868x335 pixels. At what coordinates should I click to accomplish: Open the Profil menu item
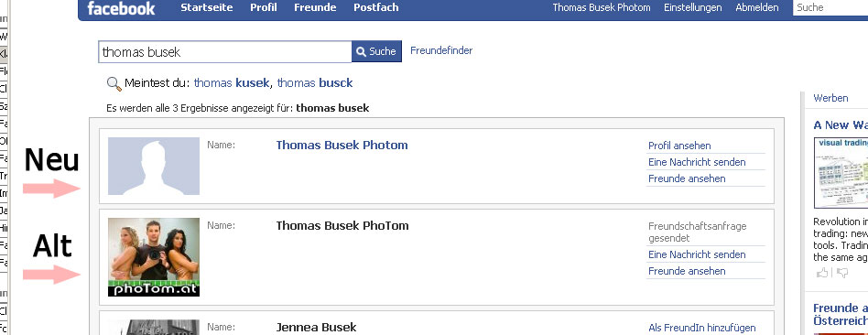(264, 7)
